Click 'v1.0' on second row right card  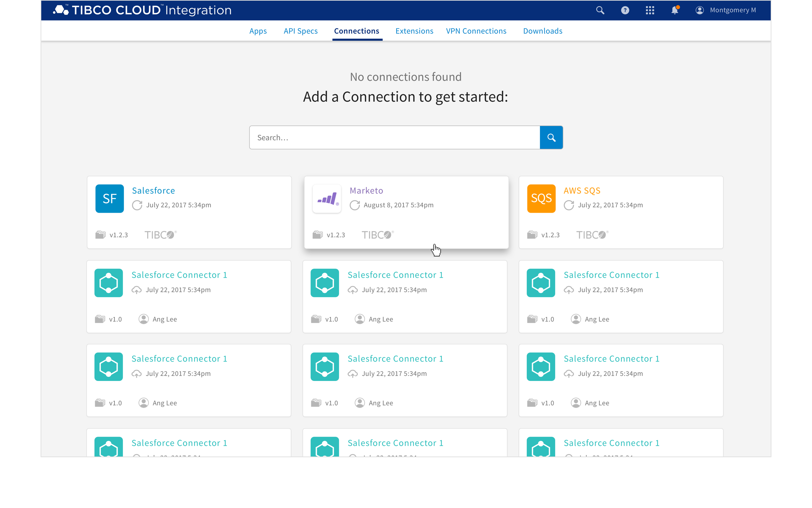(x=548, y=319)
